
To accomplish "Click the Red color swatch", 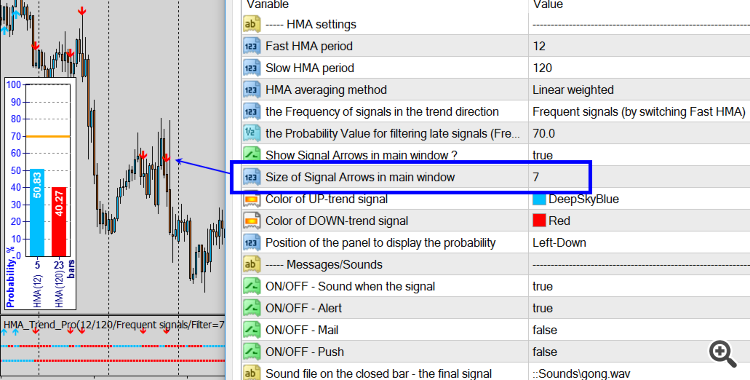I will (x=539, y=221).
